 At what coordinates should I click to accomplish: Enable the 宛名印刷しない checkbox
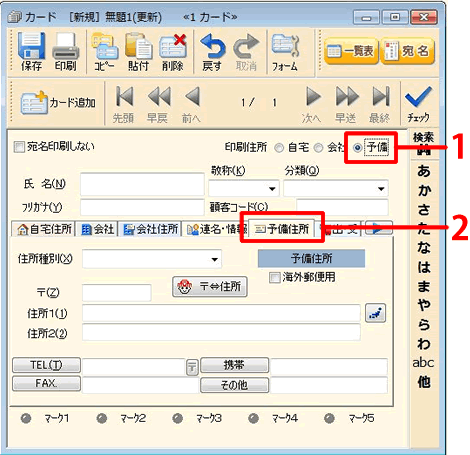[x=19, y=147]
